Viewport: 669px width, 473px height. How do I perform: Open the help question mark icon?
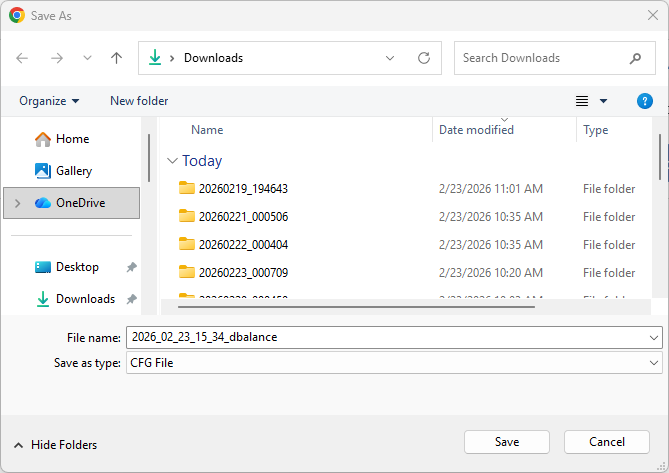click(645, 101)
